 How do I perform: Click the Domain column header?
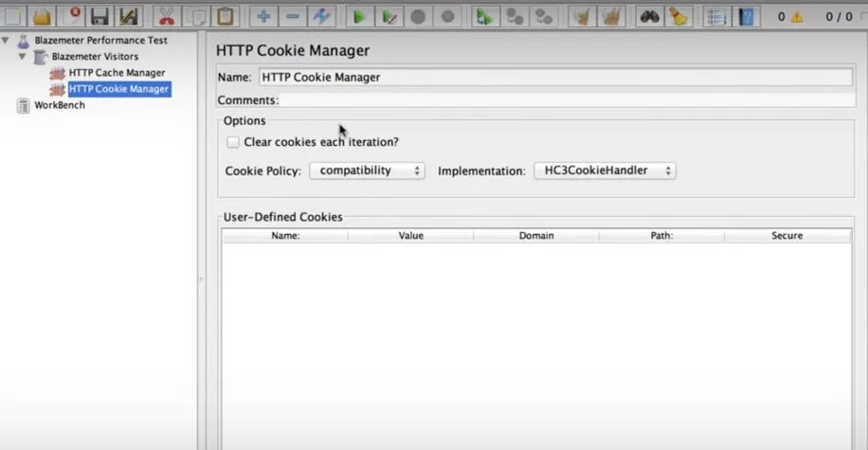pos(535,236)
